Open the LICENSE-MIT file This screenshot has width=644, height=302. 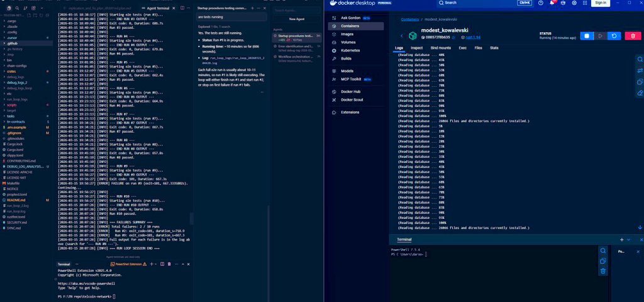click(x=26, y=177)
